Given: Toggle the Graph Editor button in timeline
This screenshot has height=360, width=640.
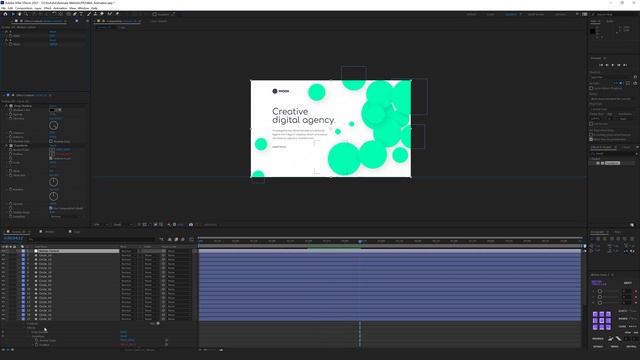Looking at the screenshot, I should (191, 239).
